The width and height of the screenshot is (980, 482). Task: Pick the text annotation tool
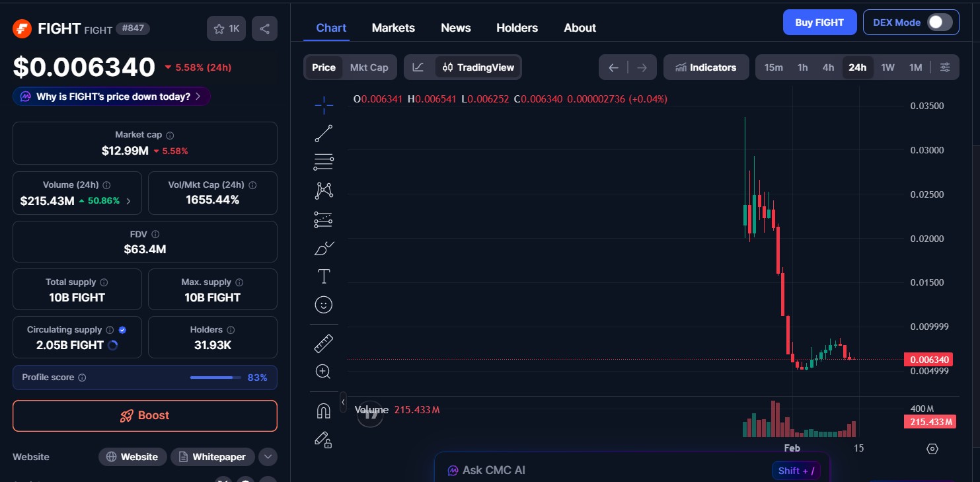[324, 276]
